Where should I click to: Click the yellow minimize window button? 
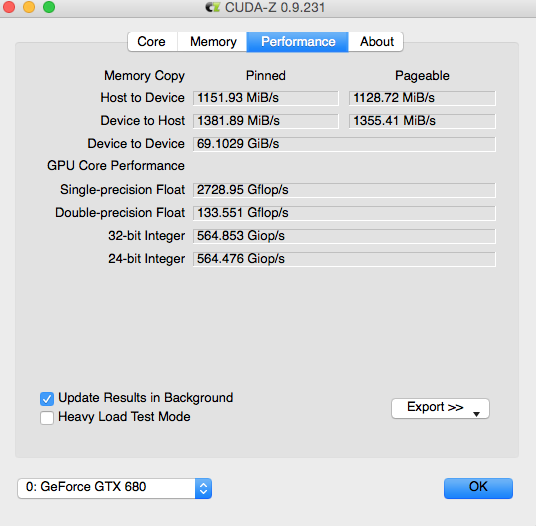[29, 7]
